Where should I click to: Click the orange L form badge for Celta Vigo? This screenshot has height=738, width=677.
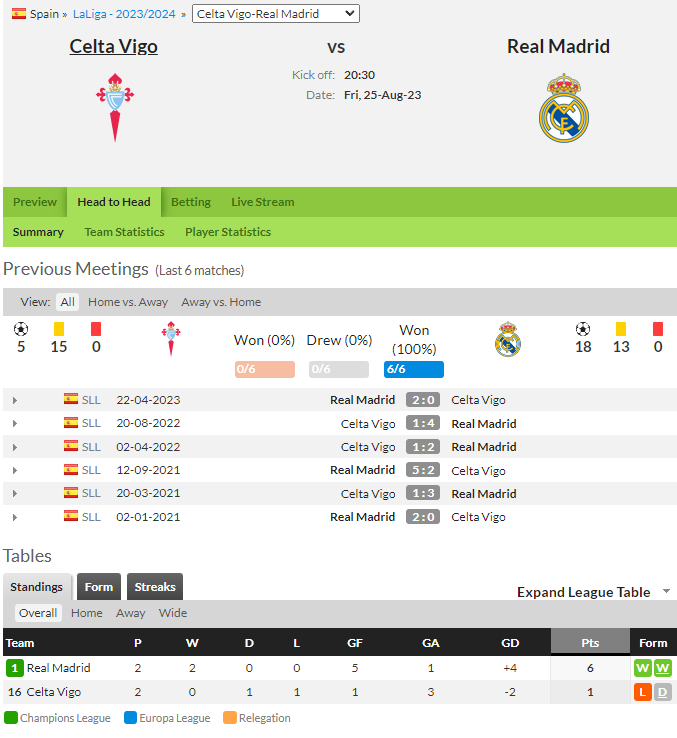643,692
